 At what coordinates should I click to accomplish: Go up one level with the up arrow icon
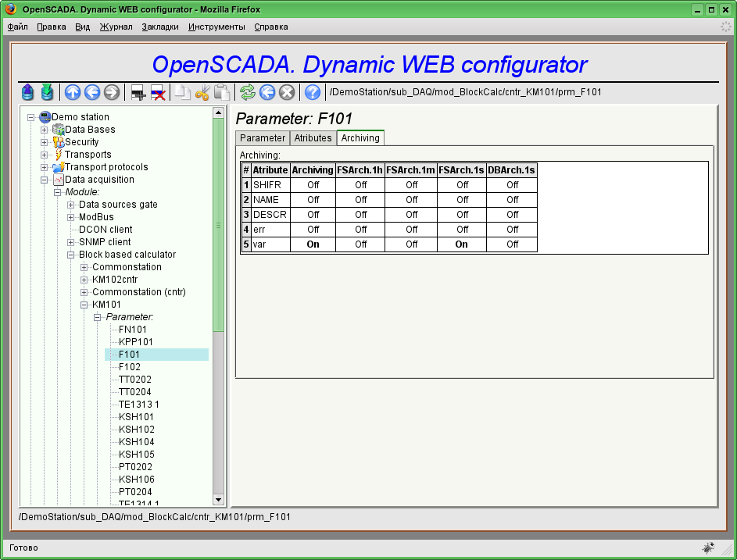(x=73, y=92)
